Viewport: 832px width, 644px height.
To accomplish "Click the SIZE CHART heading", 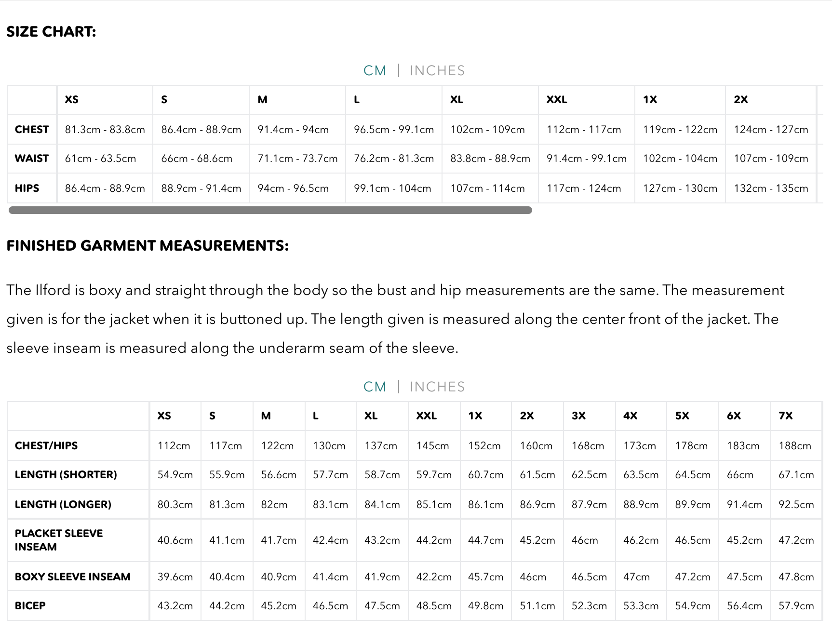I will tap(52, 32).
